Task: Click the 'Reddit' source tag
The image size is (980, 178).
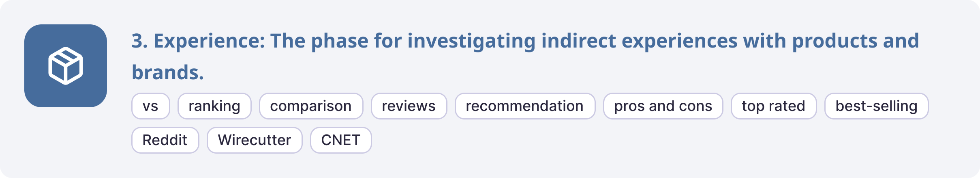Action: click(165, 140)
